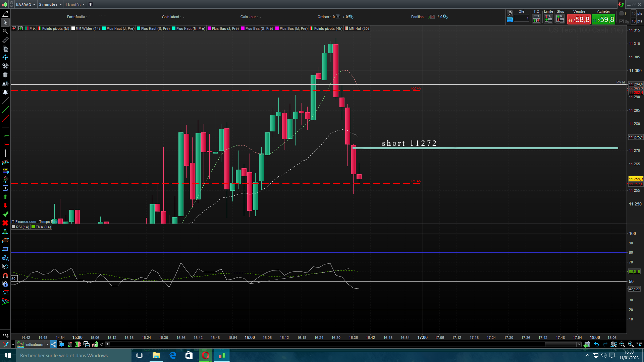Open the Stop order icon
This screenshot has width=644, height=362.
[x=560, y=19]
